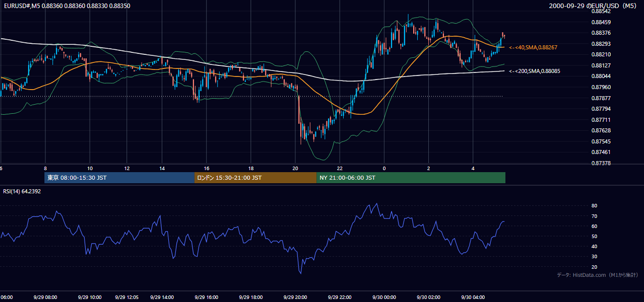Click price axis label 0.87877
Viewport: 644px width, 302px height.
601,98
